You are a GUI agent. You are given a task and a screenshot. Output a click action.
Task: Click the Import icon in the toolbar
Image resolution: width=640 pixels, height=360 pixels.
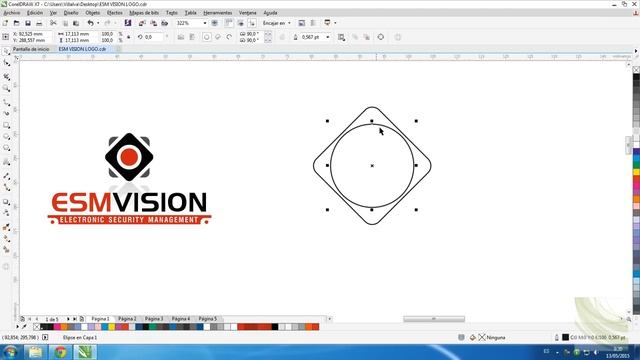pyautogui.click(x=142, y=23)
